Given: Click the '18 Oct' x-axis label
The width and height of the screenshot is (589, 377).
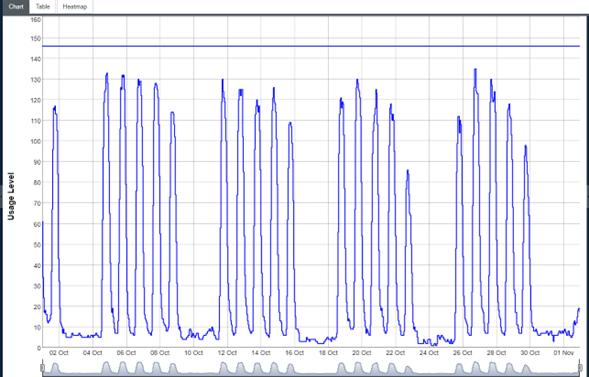Looking at the screenshot, I should tap(328, 353).
